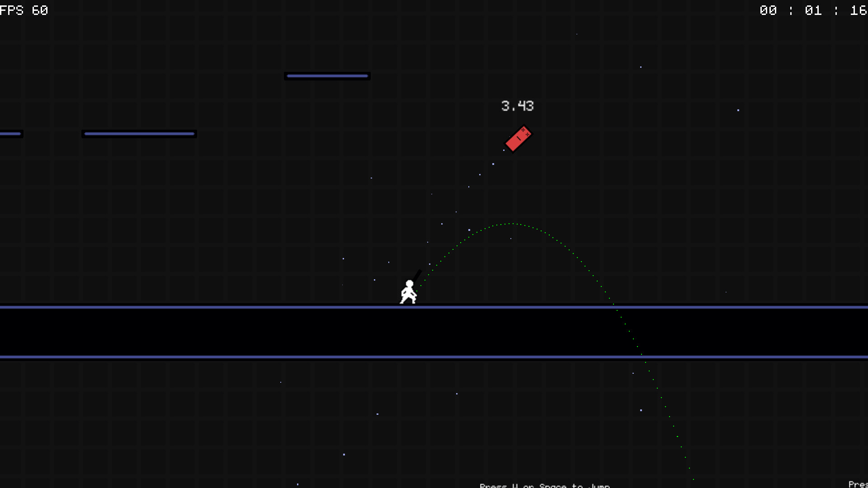Image resolution: width=868 pixels, height=488 pixels.
Task: Click the hours value 00 in timer
Action: coord(768,10)
